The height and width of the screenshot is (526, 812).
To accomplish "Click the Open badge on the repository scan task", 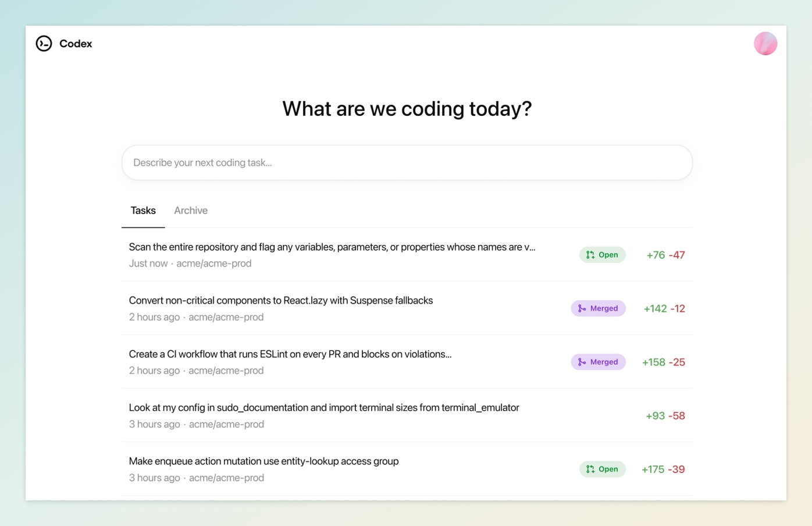I will pyautogui.click(x=603, y=255).
